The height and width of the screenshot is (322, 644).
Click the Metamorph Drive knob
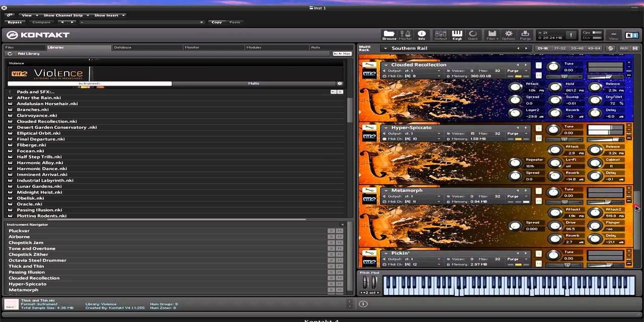[x=555, y=226]
